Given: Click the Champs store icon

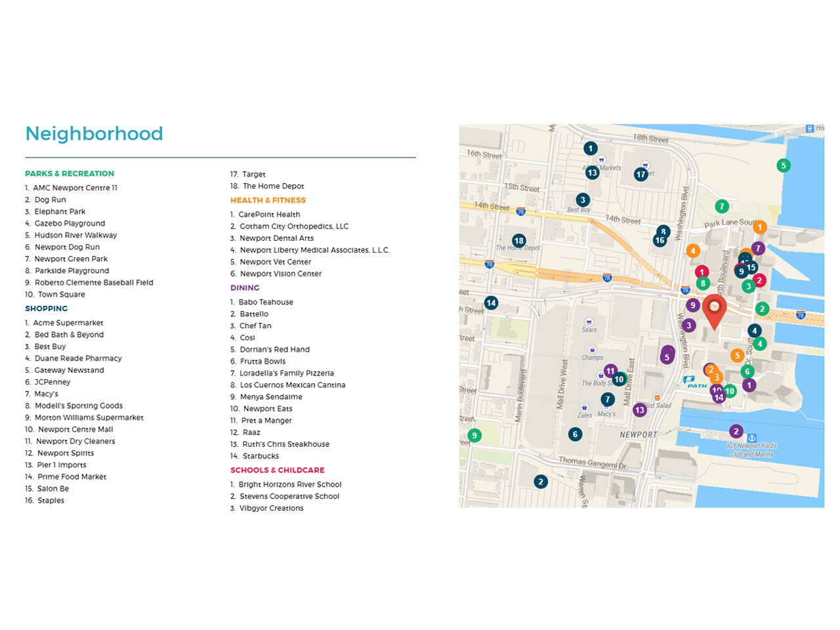Looking at the screenshot, I should [x=592, y=350].
